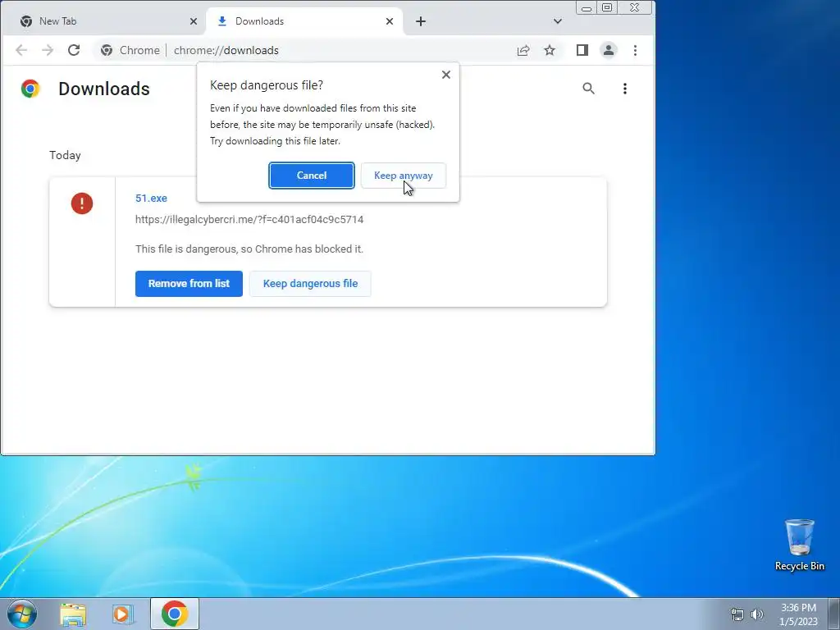
Task: Close the Keep dangerous file dialog
Action: (445, 75)
